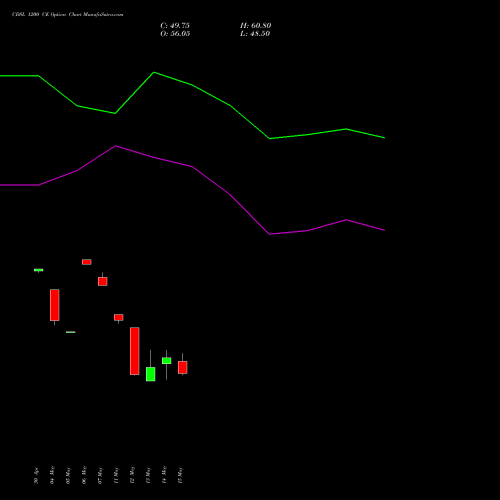Click the '30 Apr' date axis label
This screenshot has width=500, height=500.
[36, 475]
